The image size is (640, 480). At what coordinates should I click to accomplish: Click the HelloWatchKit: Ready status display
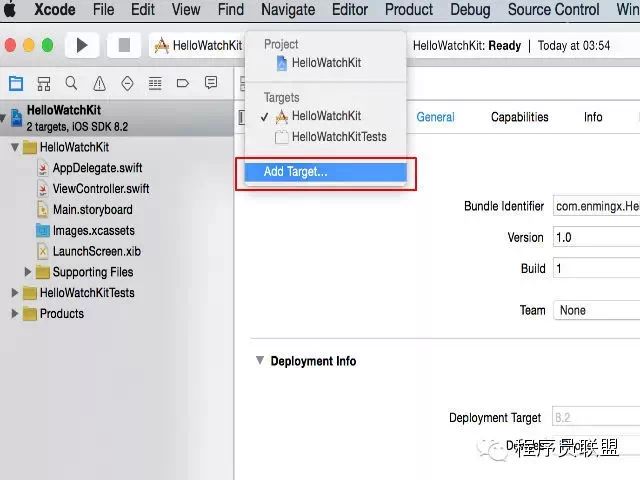coord(511,45)
